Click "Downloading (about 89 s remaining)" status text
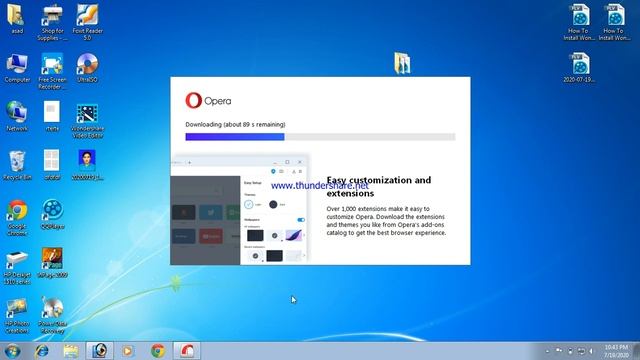Viewport: 640px width, 360px height. [236, 124]
